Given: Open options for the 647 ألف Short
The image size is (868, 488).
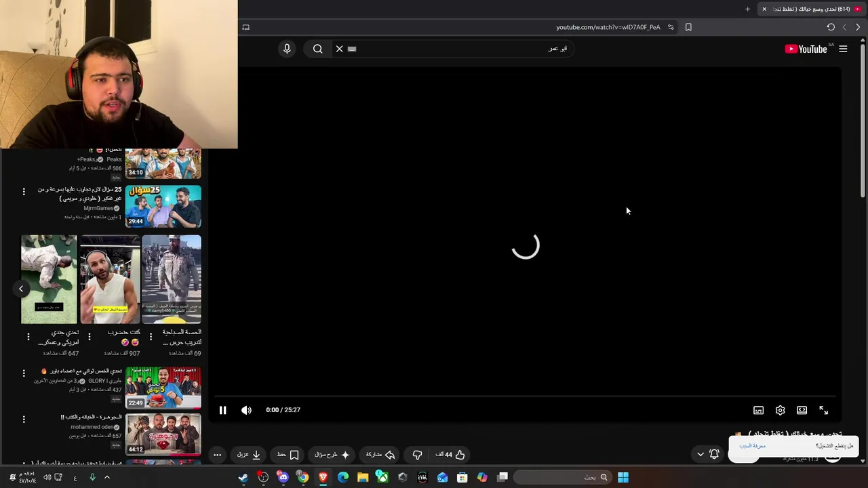Looking at the screenshot, I should click(28, 336).
